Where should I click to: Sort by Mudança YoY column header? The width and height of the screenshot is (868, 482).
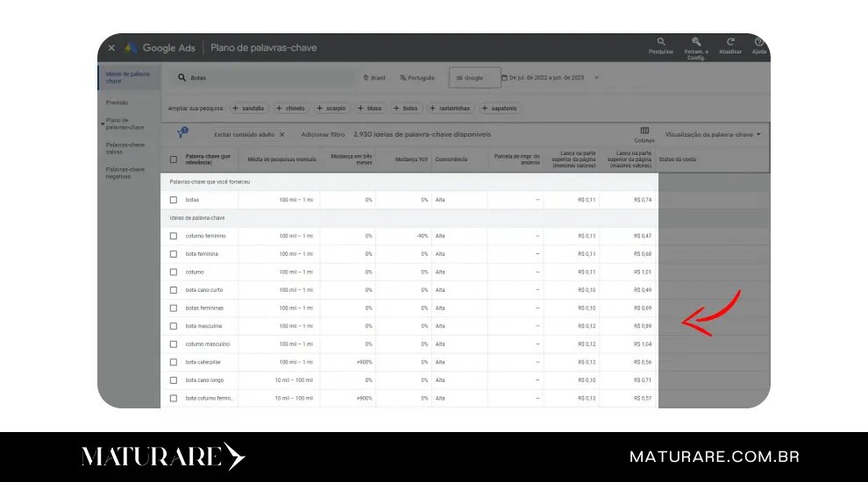tap(411, 159)
